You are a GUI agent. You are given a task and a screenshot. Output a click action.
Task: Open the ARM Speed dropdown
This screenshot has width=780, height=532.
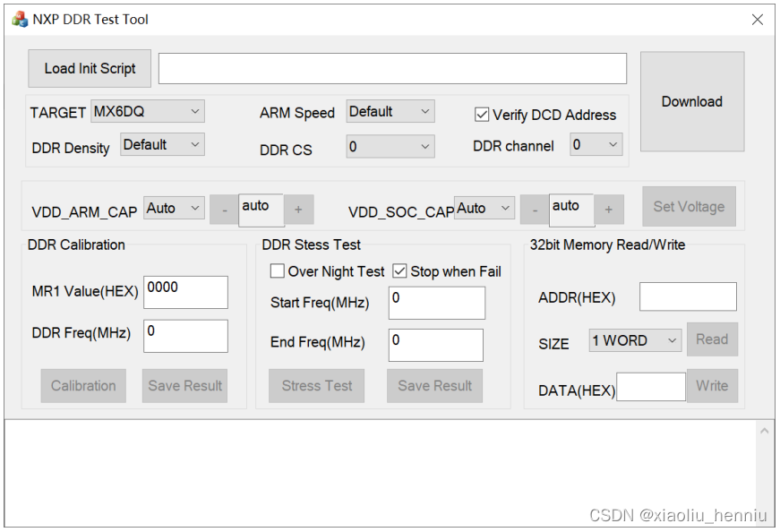[390, 111]
